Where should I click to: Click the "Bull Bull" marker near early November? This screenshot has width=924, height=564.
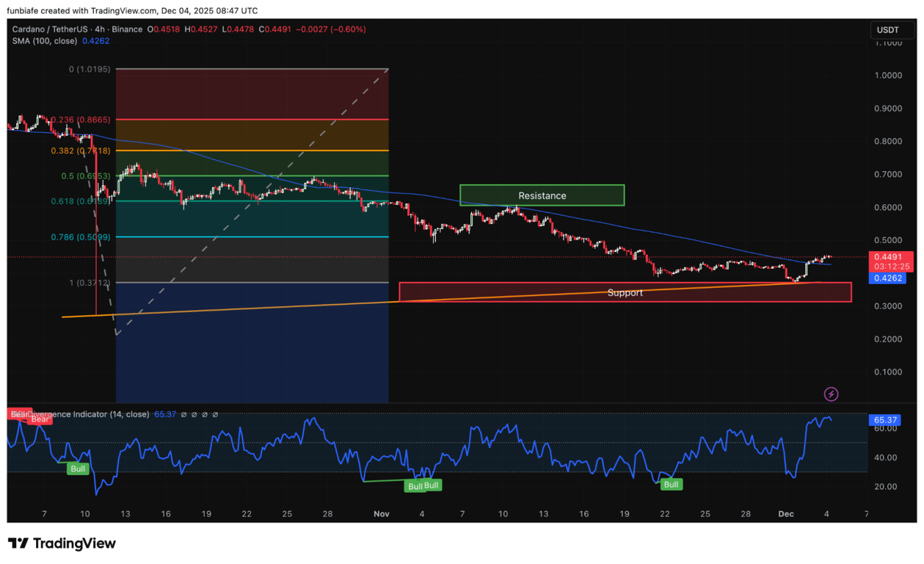click(x=424, y=485)
